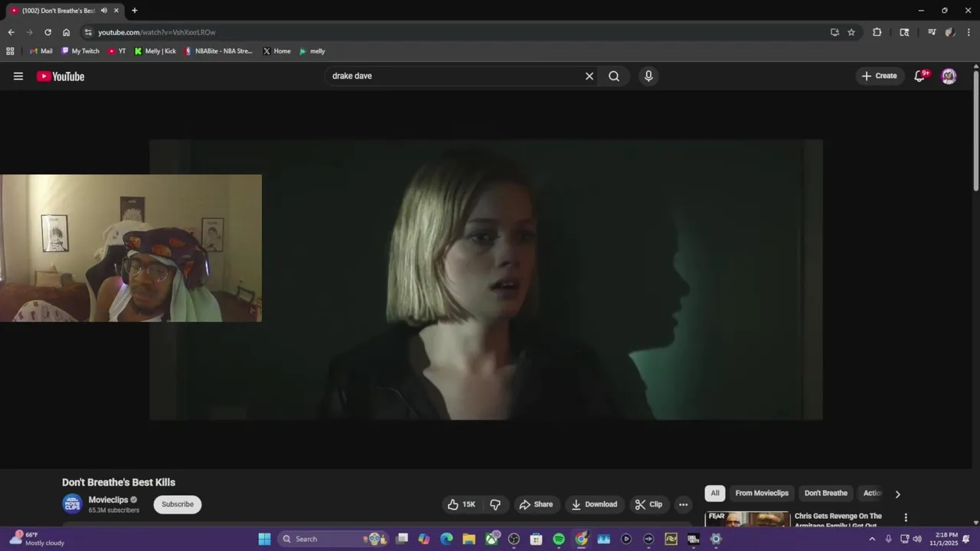Open the clock and date flyout

point(943,539)
